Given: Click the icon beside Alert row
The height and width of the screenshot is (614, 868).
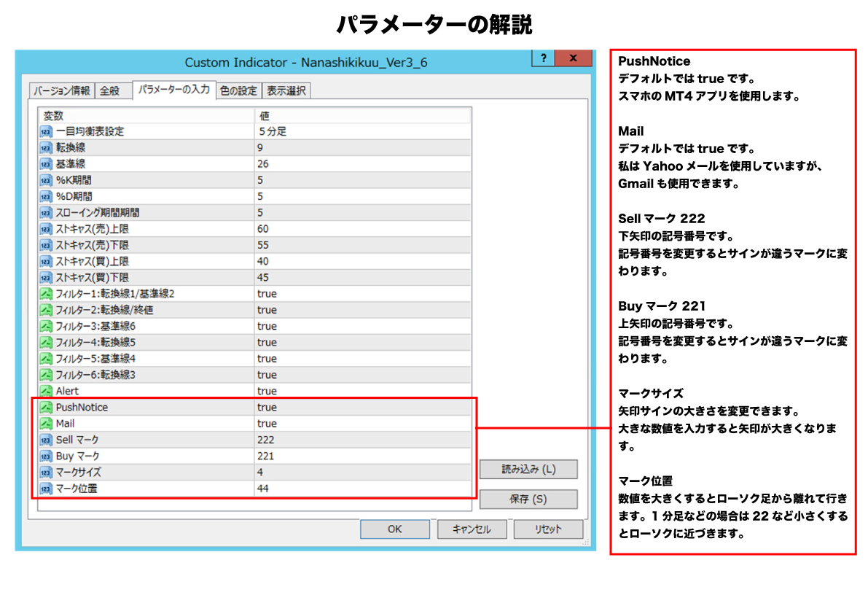Looking at the screenshot, I should pos(46,391).
